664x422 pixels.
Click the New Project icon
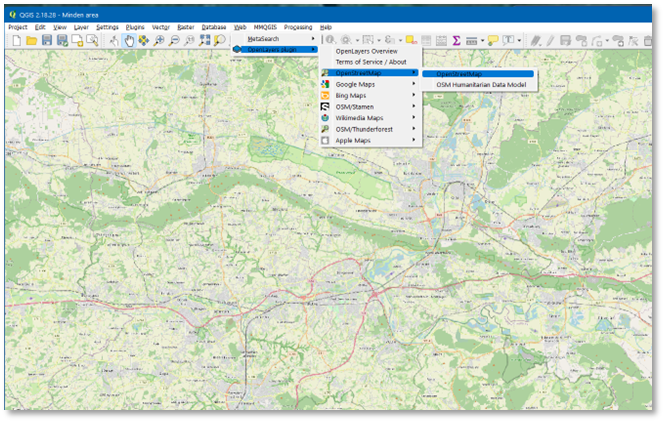[x=17, y=40]
